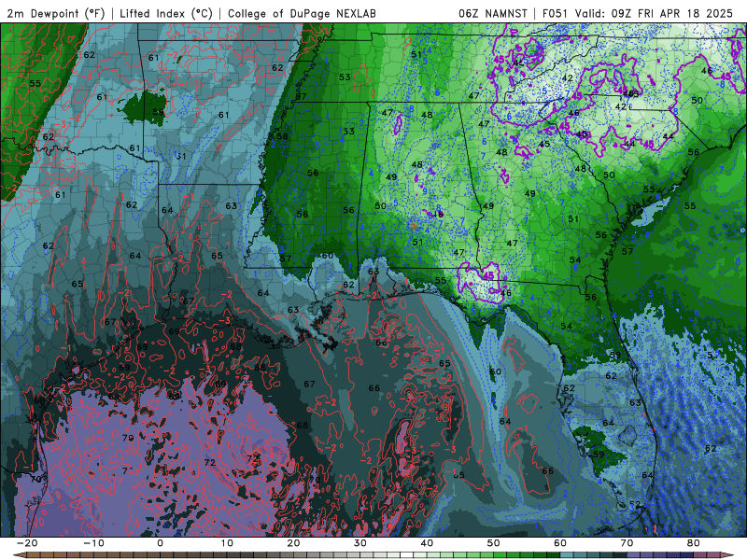This screenshot has width=747, height=560.
Task: Click the "06Z NAMNST" model run label
Action: tap(493, 13)
